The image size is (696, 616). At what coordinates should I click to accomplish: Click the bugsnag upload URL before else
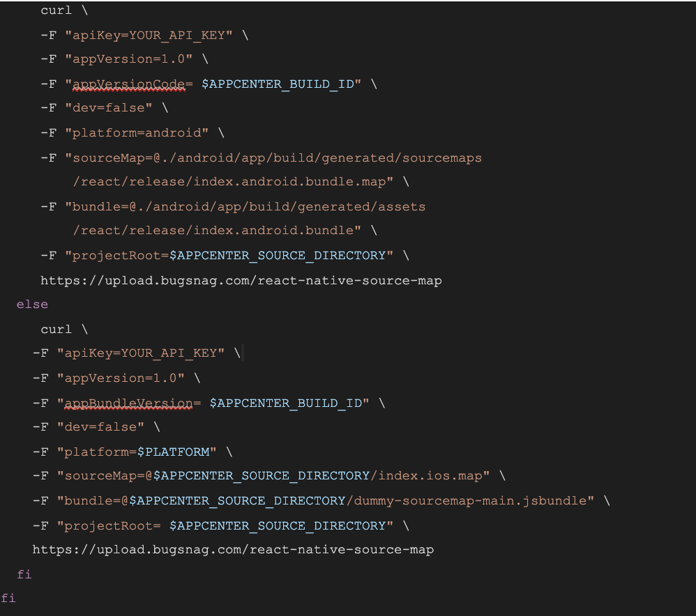tap(241, 281)
